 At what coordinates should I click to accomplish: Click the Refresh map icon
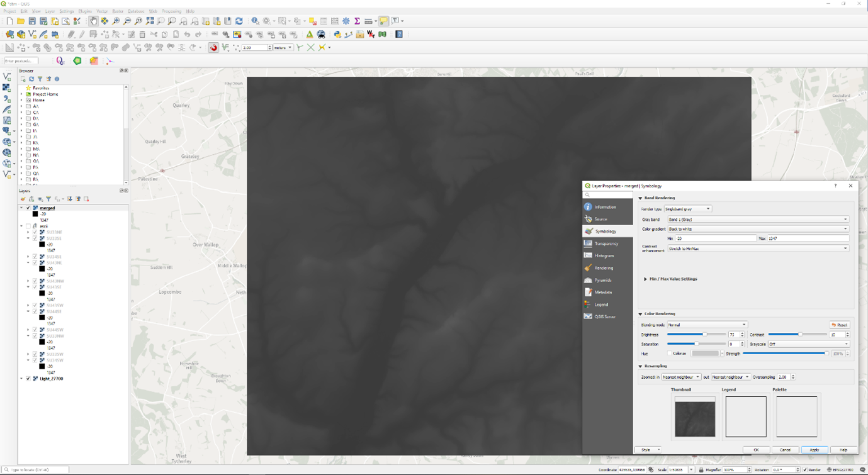[x=239, y=21]
